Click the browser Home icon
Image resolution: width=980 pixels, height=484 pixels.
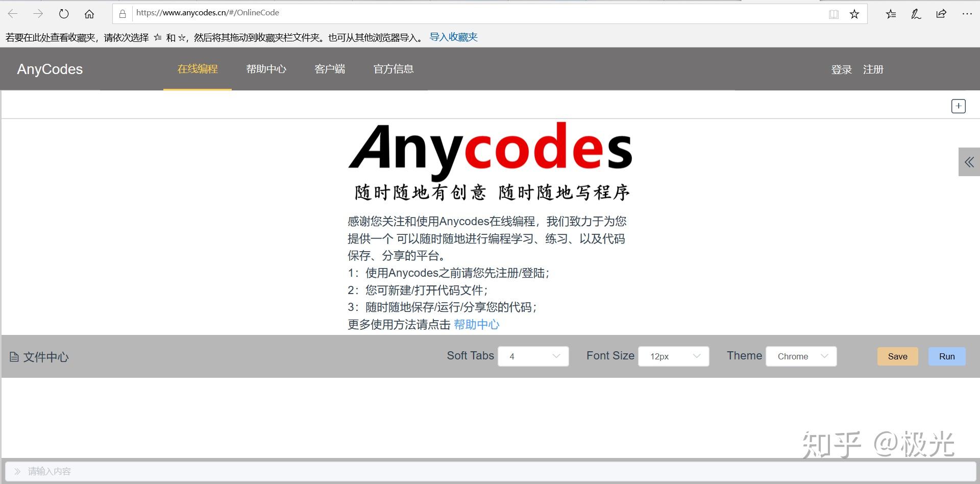89,13
